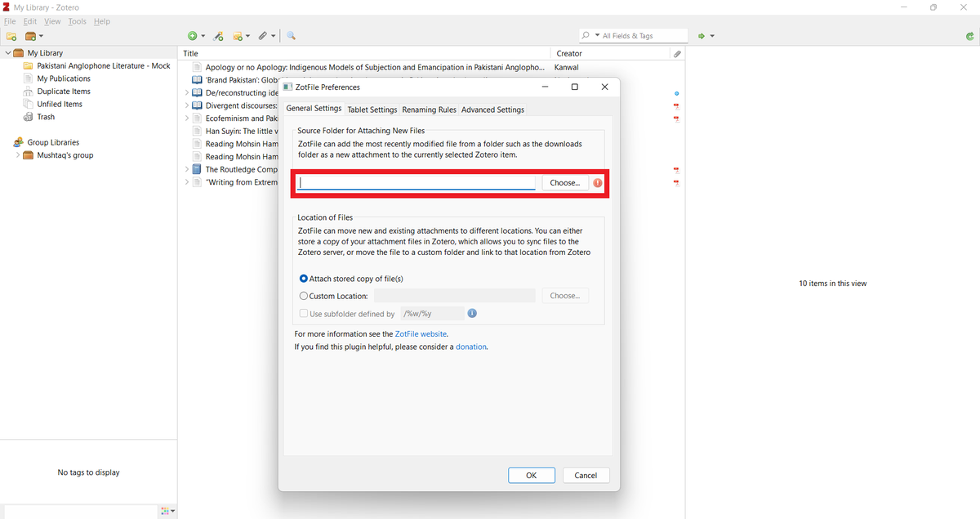Screen dimensions: 980x519
Task: Open the New Item dropdown arrow
Action: pos(203,36)
